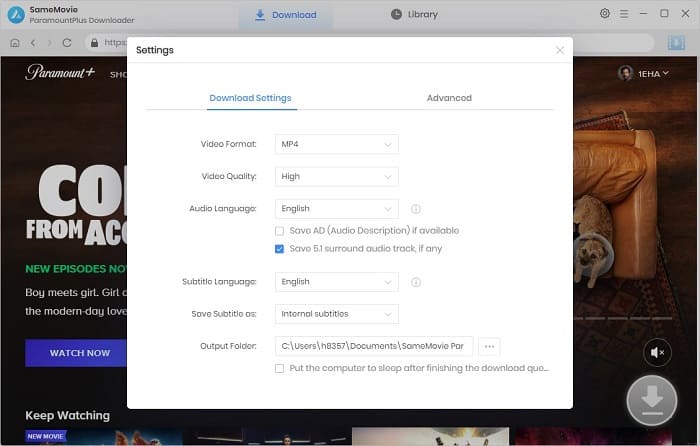
Task: Go to browser home page icon
Action: point(15,43)
